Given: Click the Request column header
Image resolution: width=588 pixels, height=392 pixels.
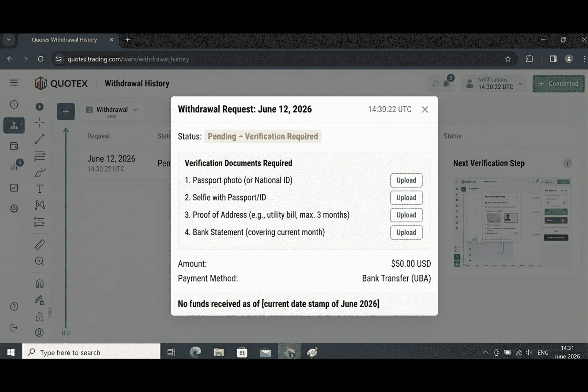Looking at the screenshot, I should [98, 136].
